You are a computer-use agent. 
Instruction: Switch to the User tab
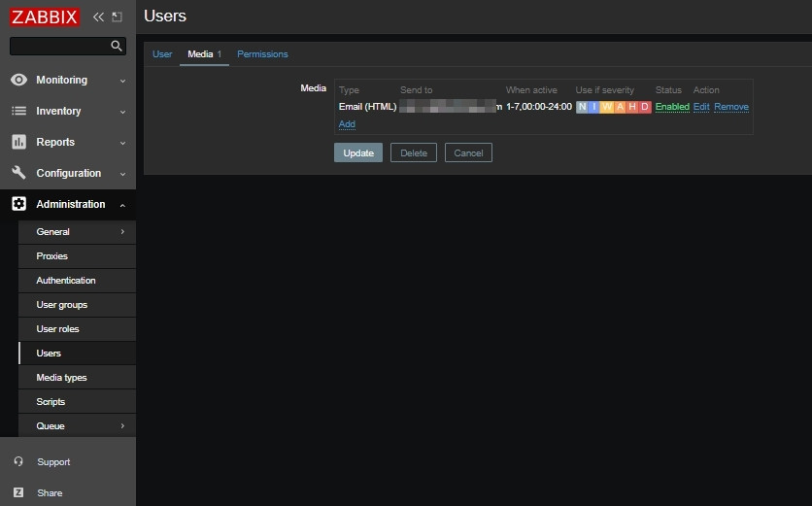[162, 53]
